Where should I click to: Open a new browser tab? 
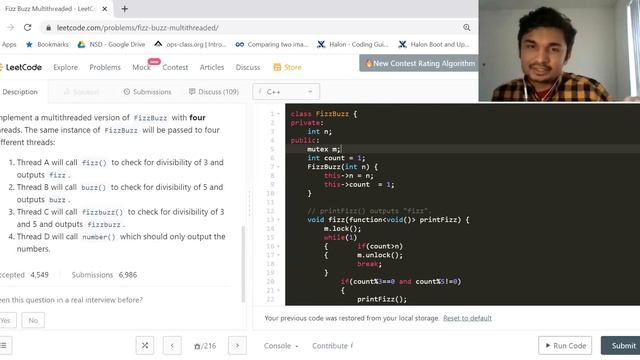[x=124, y=9]
